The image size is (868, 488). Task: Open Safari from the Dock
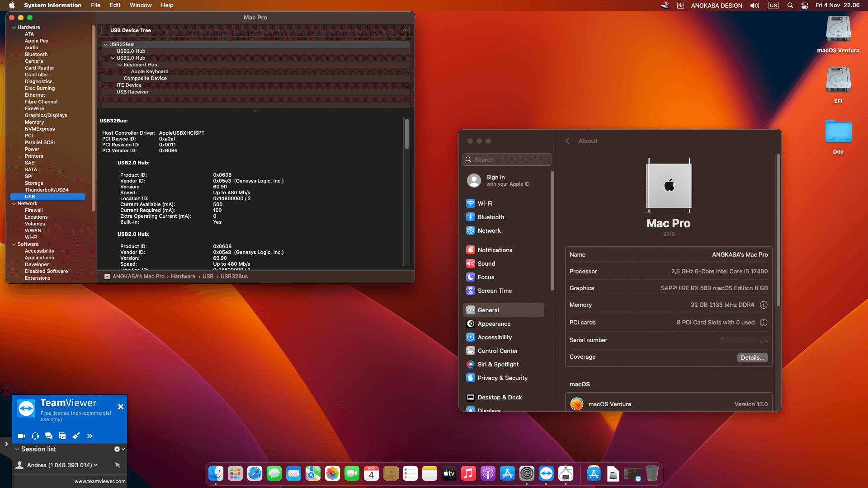[255, 474]
